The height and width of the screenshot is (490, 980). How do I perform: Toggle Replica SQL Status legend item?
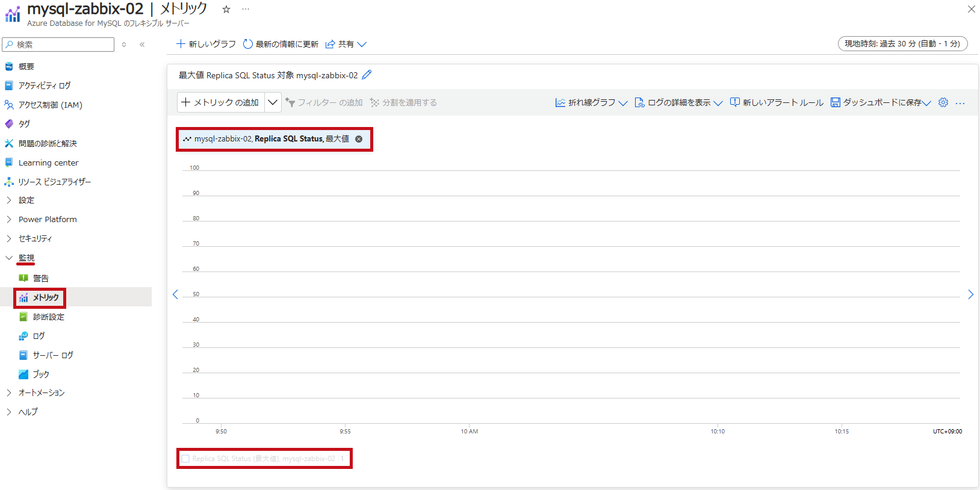pos(264,459)
